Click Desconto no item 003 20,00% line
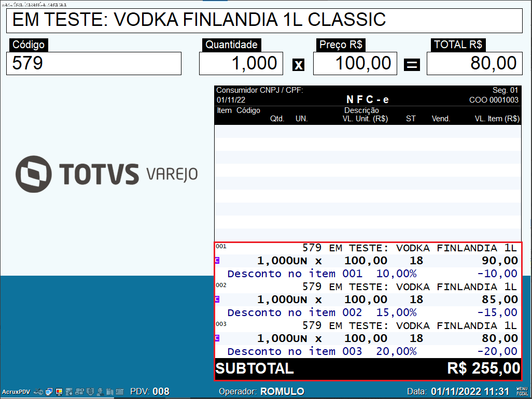This screenshot has width=532, height=399. point(321,351)
